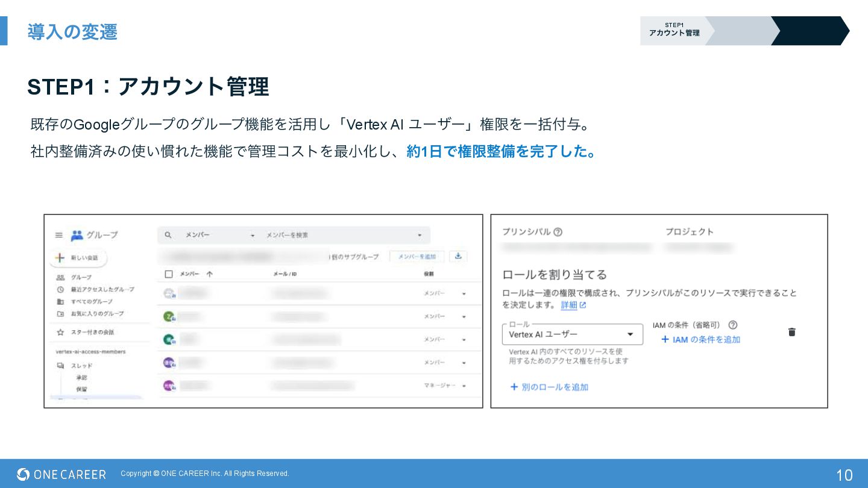
Task: Select スター付きの会話 in sidebar
Action: (x=92, y=332)
